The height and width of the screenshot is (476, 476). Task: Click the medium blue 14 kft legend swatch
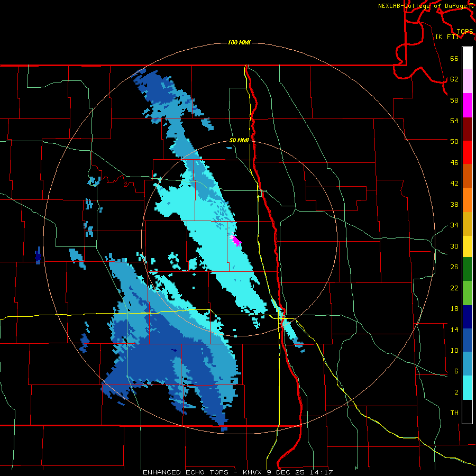tap(467, 340)
